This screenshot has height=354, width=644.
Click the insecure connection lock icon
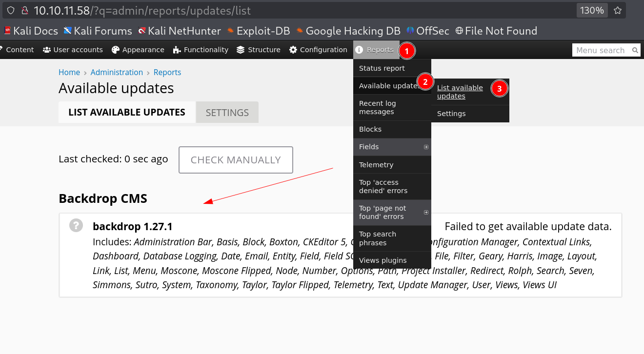pyautogui.click(x=24, y=10)
